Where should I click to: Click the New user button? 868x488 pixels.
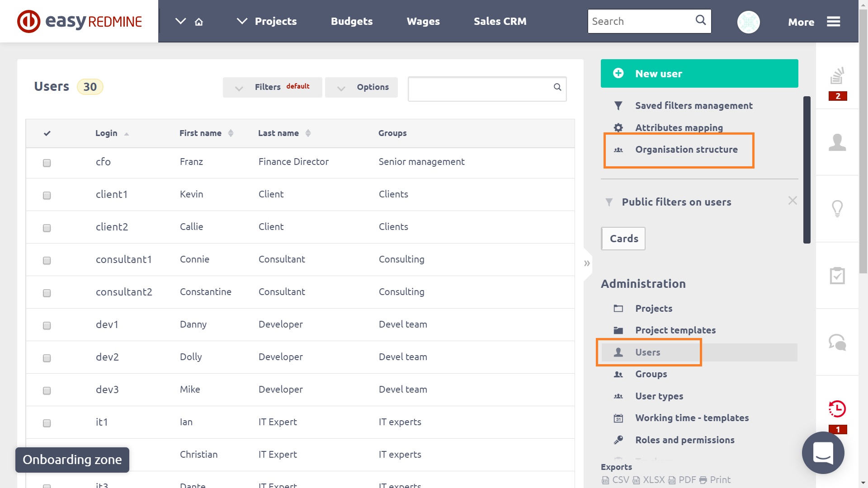tap(699, 73)
